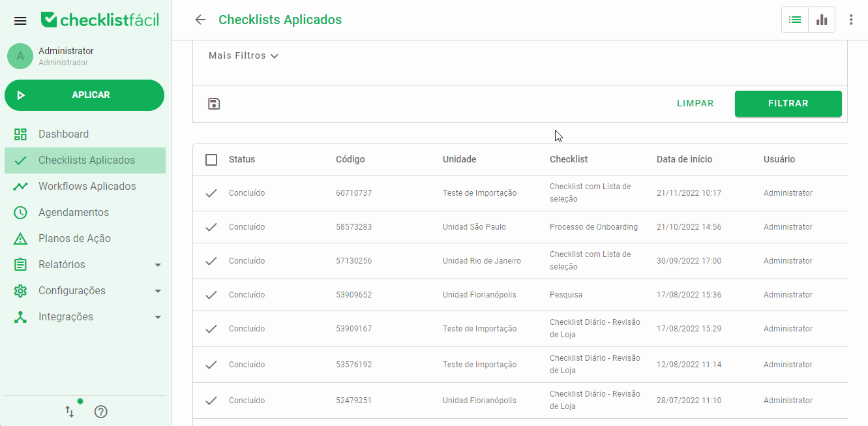Screen dimensions: 868x426
Task: Click the data transfer arrows icon with green dot
Action: (70, 412)
